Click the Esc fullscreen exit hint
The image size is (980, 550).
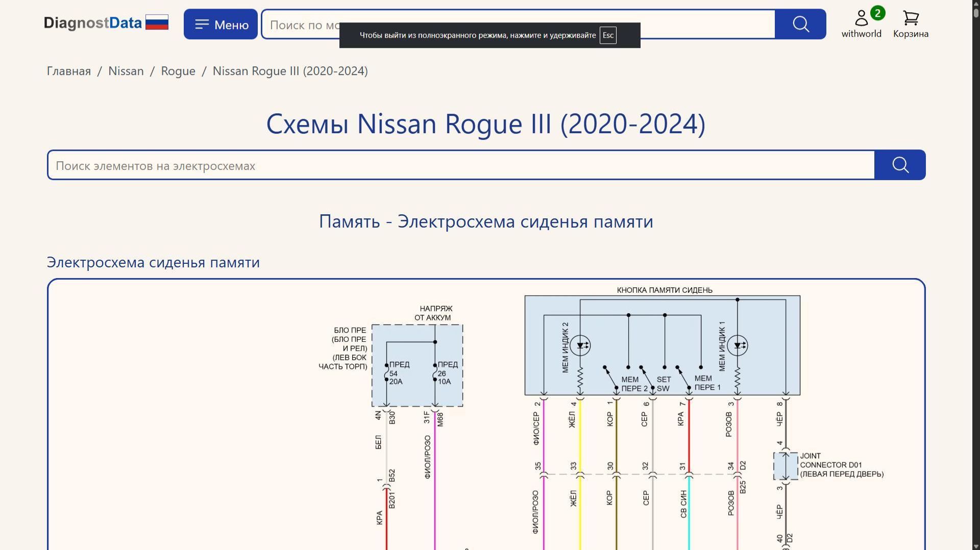pyautogui.click(x=608, y=35)
